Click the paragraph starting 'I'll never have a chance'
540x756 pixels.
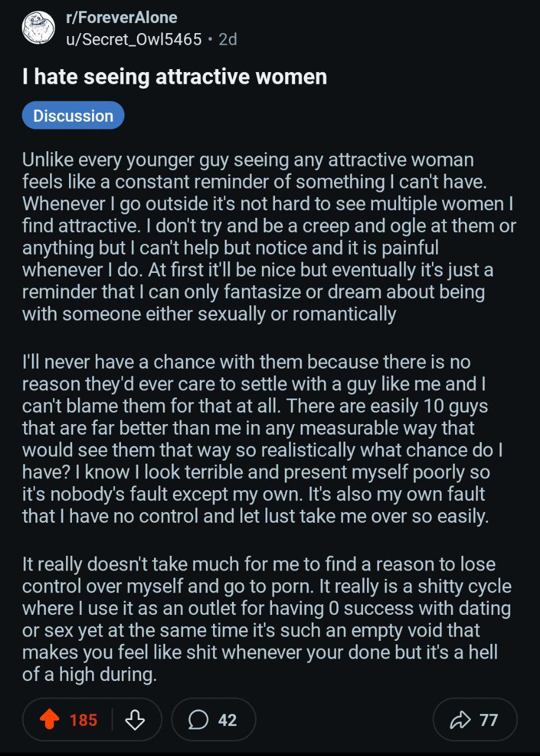pyautogui.click(x=263, y=439)
